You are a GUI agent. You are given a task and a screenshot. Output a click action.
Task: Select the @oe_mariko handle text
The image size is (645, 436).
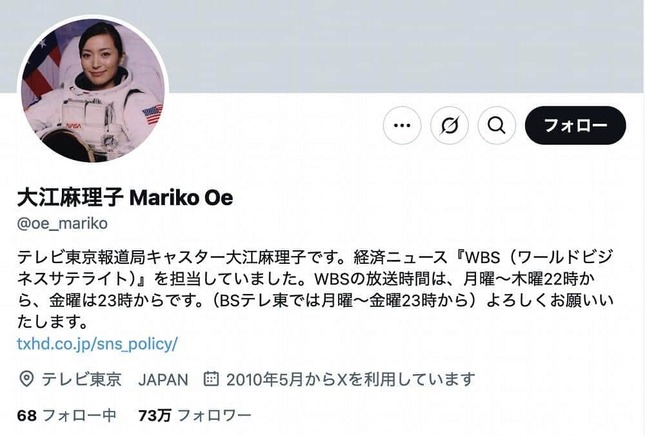point(63,224)
